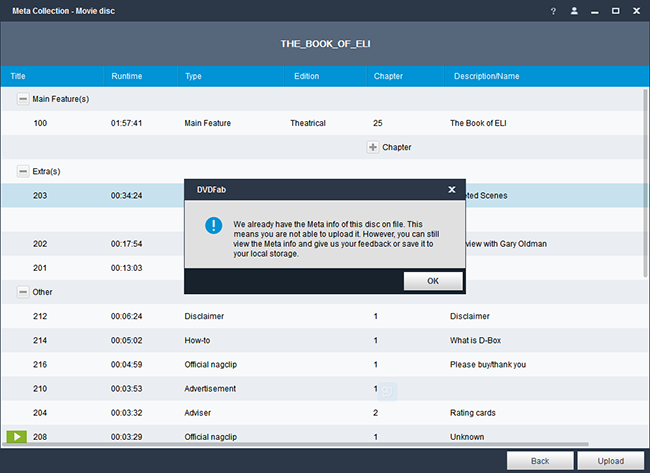650x473 pixels.
Task: Click 'What is D-Box' description
Action: pyautogui.click(x=475, y=340)
